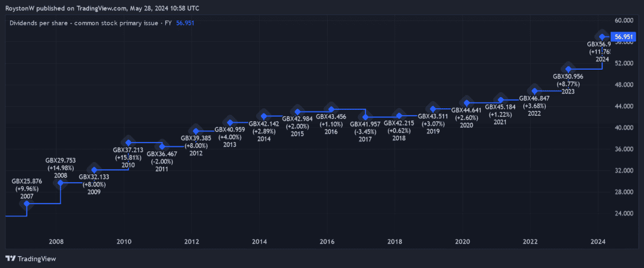Select the 2012 diamond data point

[196, 131]
